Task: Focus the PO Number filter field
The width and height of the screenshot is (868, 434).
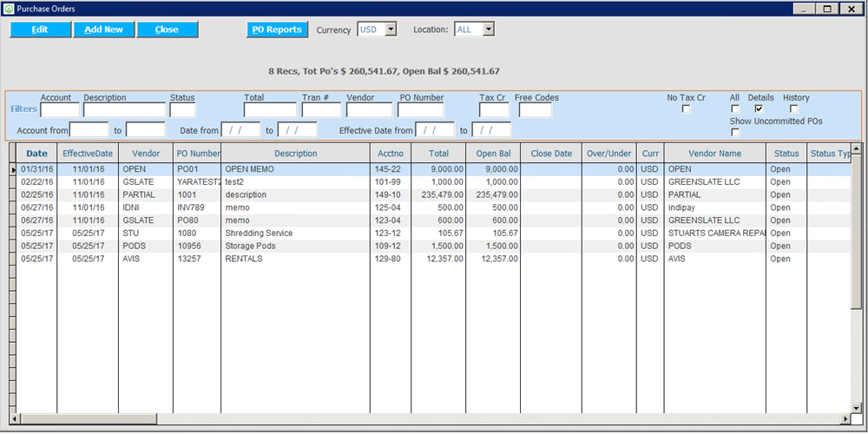Action: point(421,110)
